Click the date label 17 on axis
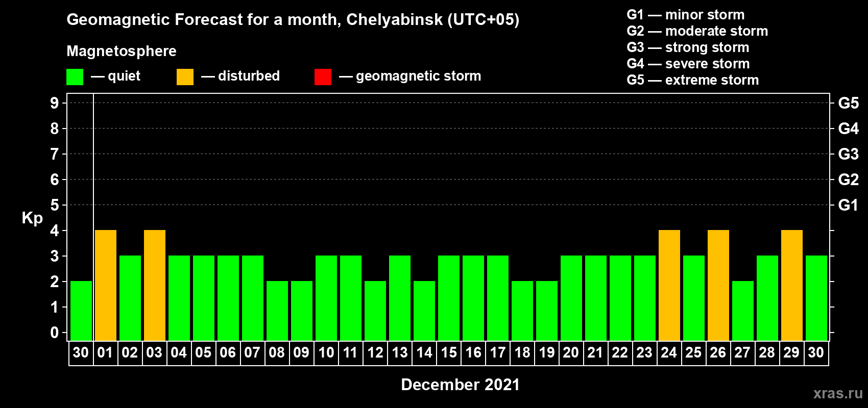The height and width of the screenshot is (408, 868). (x=498, y=353)
